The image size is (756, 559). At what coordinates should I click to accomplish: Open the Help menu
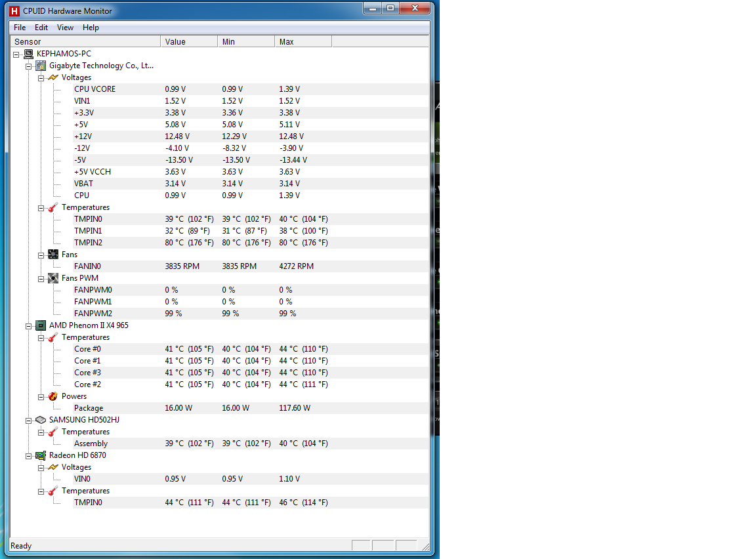[91, 28]
